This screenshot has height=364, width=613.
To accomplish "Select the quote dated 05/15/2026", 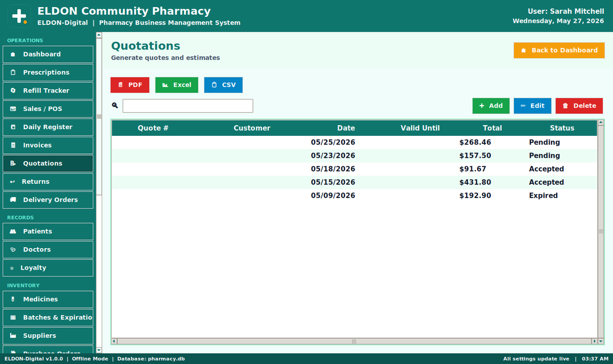I will point(354,182).
